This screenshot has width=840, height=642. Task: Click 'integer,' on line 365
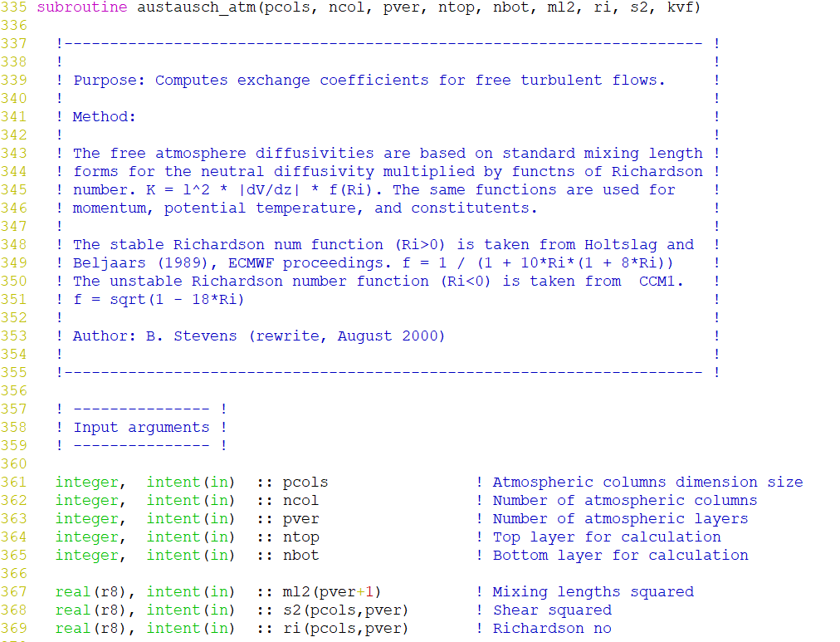(90, 555)
